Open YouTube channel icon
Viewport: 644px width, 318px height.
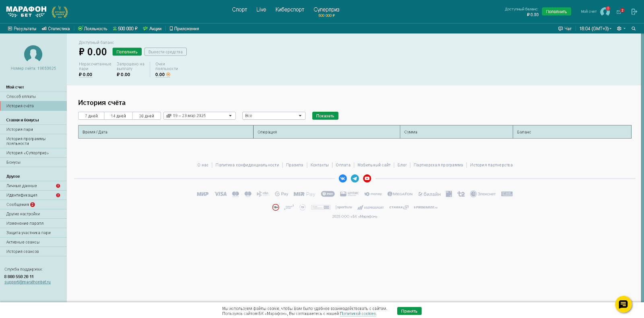367,178
